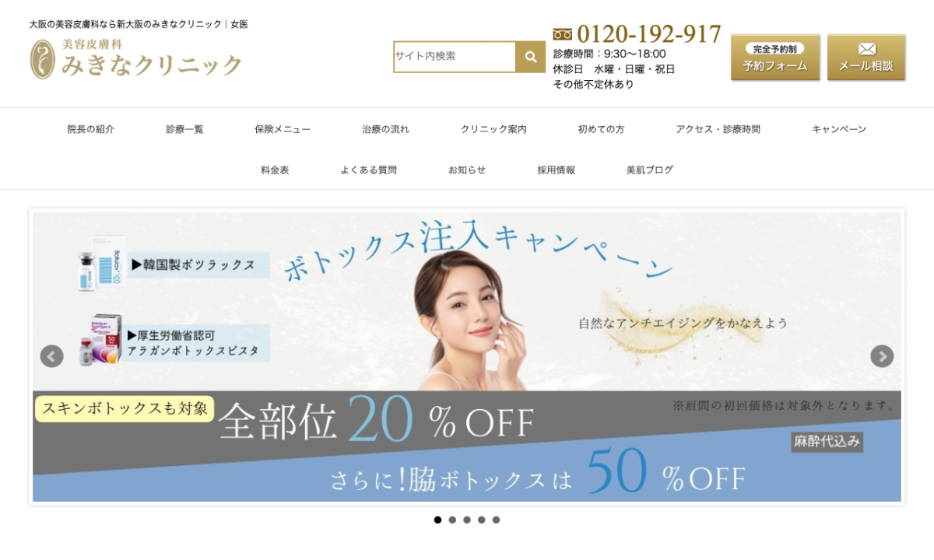Click the Botox campaign banner image

click(467, 357)
